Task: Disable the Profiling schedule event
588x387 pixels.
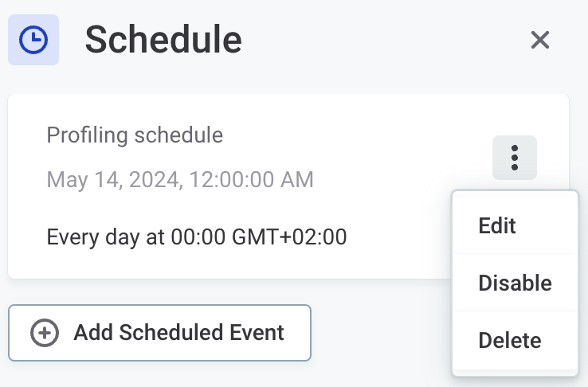Action: pos(515,283)
